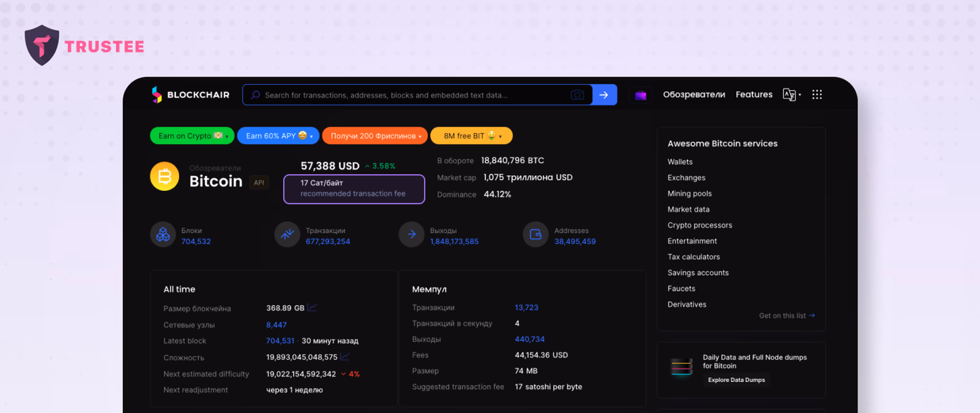Screen dimensions: 980x413
Task: Open the Exchanges services link
Action: 687,178
